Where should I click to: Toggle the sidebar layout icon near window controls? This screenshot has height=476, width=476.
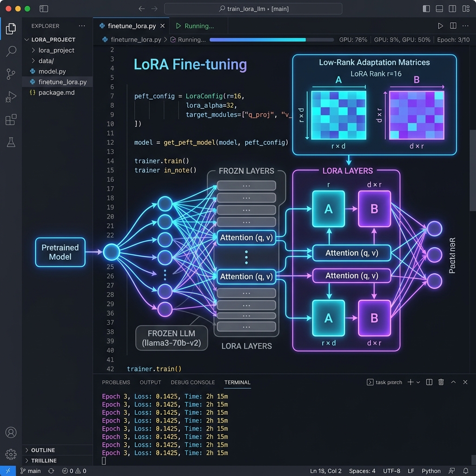click(44, 8)
